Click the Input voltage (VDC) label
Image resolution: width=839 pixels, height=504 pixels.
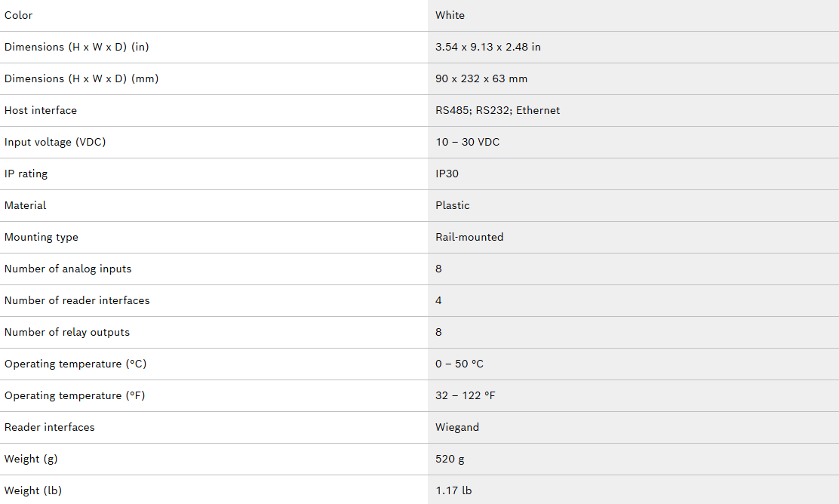[55, 142]
